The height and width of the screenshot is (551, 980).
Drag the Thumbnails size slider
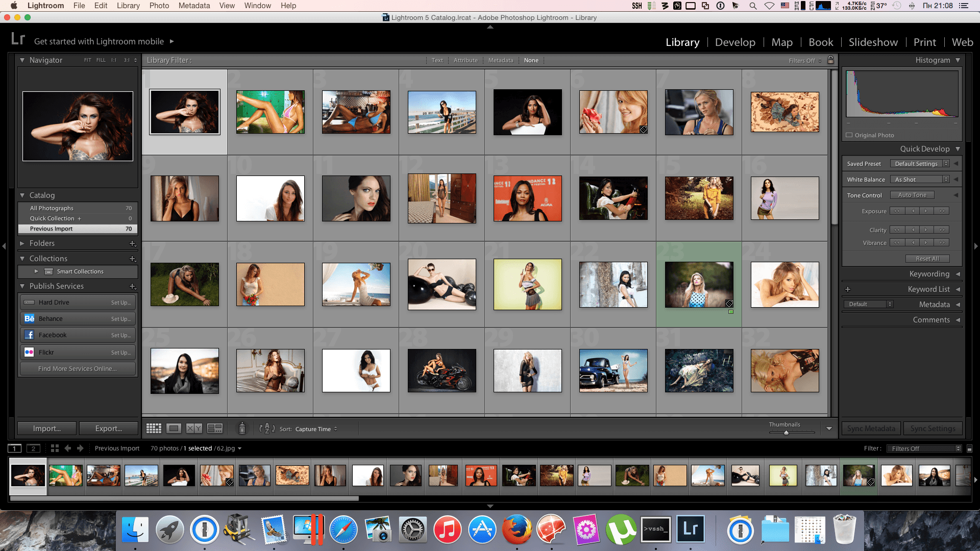786,431
